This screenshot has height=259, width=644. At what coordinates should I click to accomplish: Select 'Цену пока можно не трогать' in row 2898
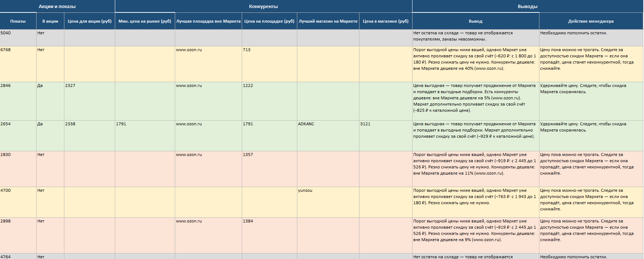click(x=591, y=235)
